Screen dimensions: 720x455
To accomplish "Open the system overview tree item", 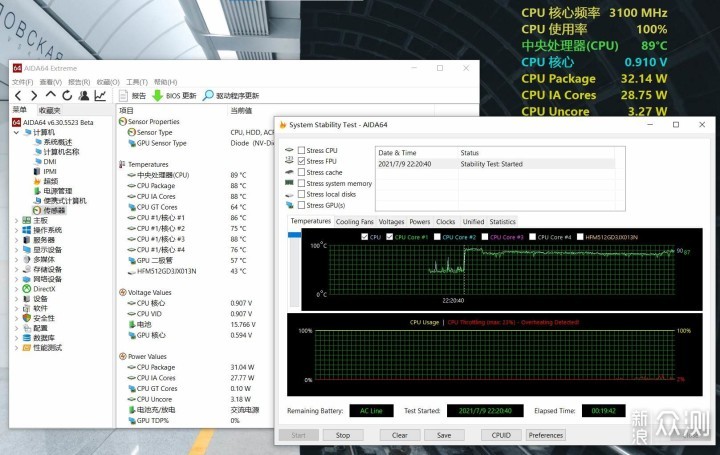I will pos(53,142).
